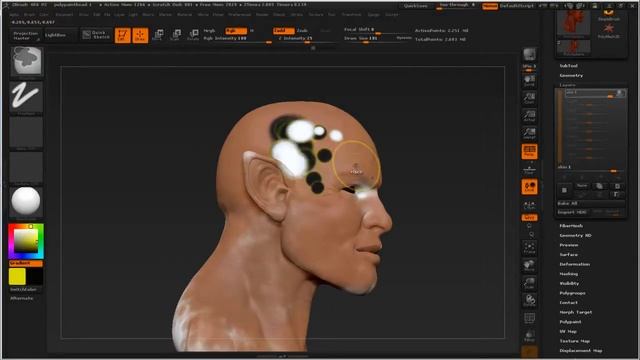The width and height of the screenshot is (640, 360).
Task: Click the Actual size icon
Action: [x=529, y=116]
